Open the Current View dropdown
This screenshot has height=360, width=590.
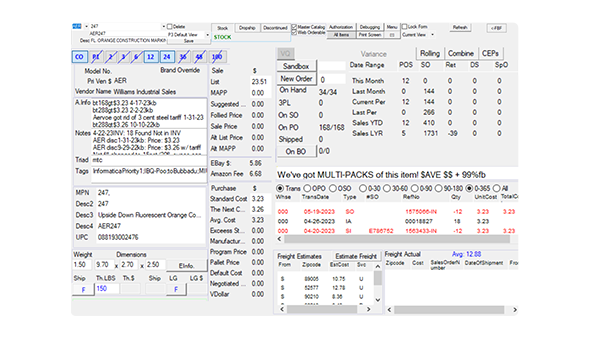click(x=432, y=35)
